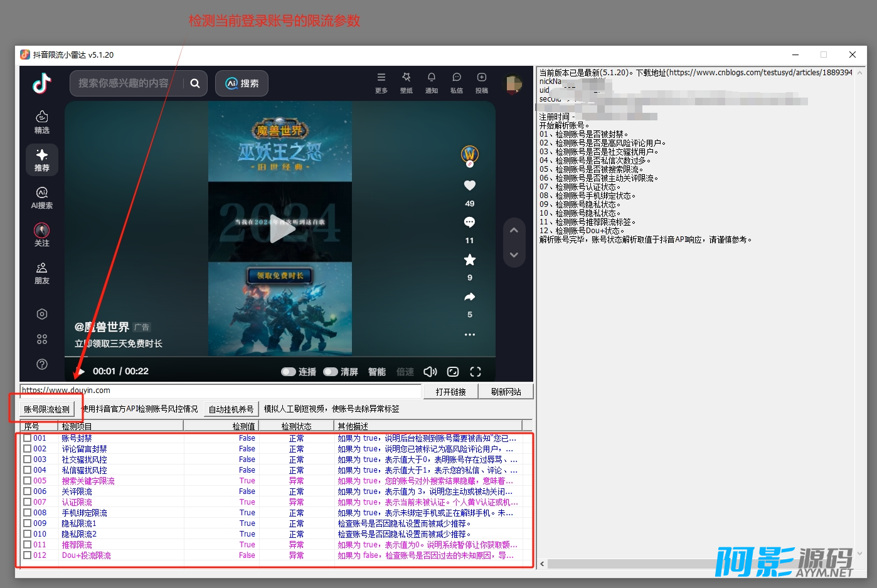Go to previous video with up chevron
The width and height of the screenshot is (877, 588).
click(514, 230)
